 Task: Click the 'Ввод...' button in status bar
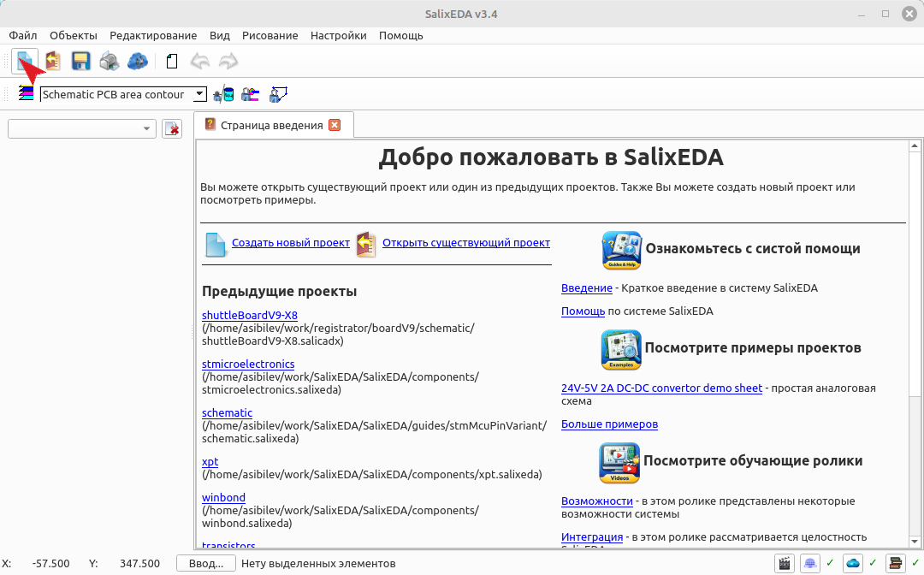(x=205, y=563)
